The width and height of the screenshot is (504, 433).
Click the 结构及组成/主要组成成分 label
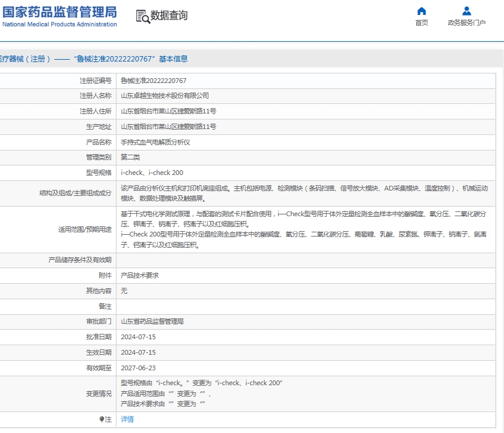click(x=75, y=193)
